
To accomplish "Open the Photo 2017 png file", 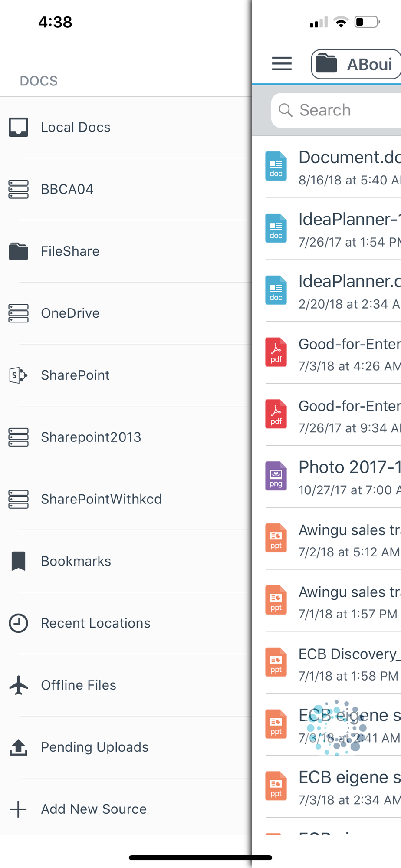I will point(326,477).
